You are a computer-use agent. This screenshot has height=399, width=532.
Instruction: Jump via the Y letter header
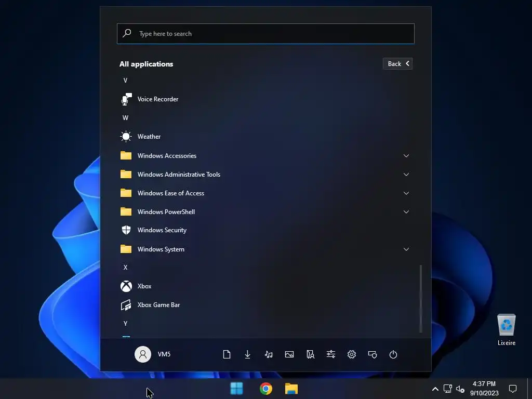coord(125,323)
